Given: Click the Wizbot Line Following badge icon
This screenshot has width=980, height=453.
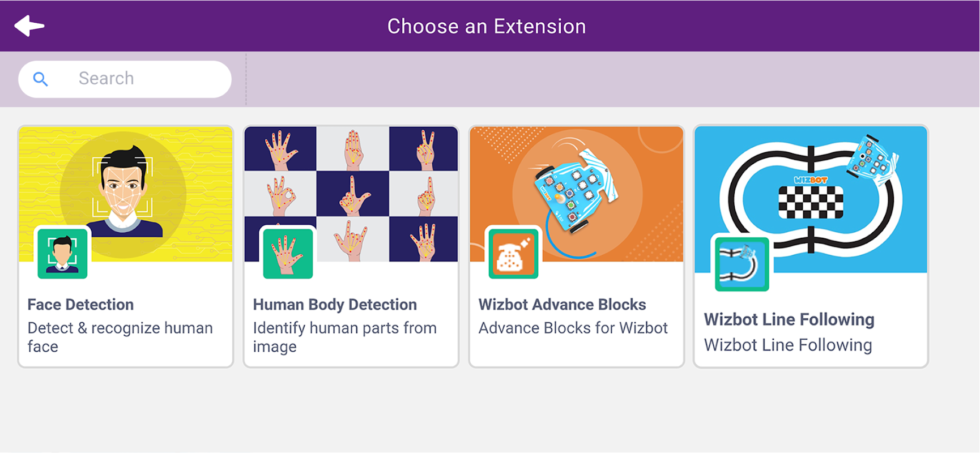Looking at the screenshot, I should coord(742,263).
